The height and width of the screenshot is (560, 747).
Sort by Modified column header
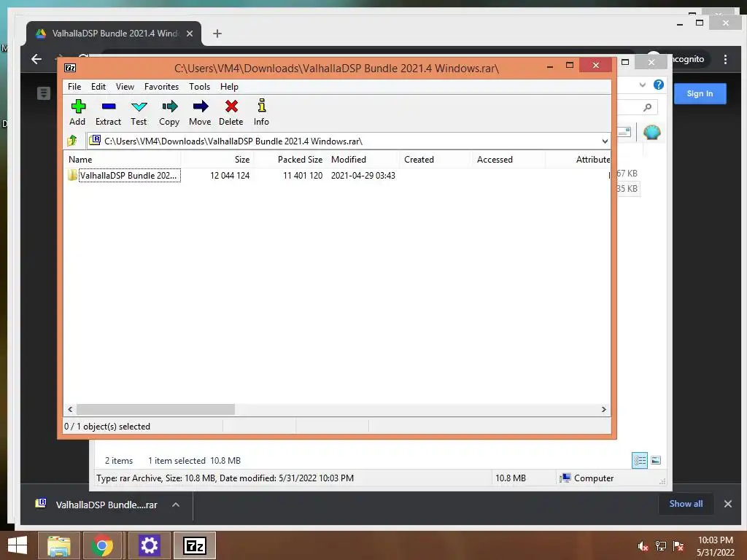point(363,160)
